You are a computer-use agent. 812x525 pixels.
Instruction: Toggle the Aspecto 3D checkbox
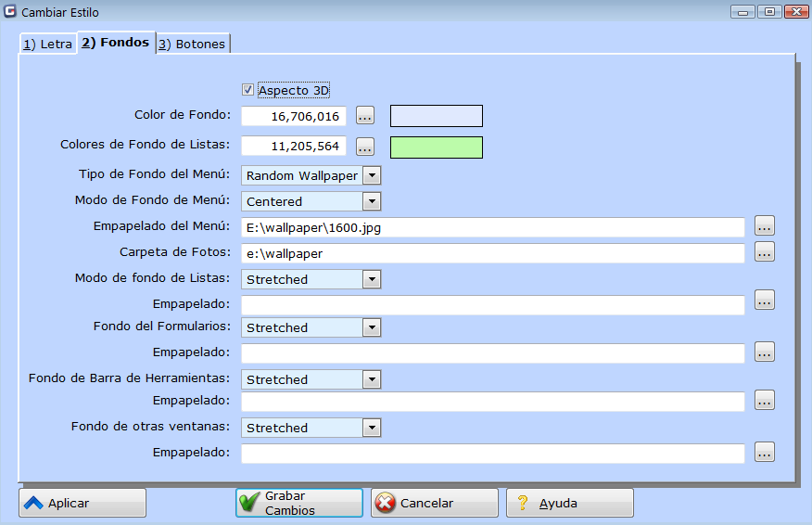[x=247, y=90]
